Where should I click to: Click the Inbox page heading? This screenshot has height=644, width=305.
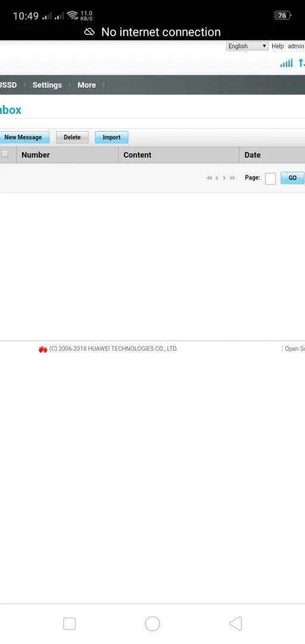click(11, 110)
